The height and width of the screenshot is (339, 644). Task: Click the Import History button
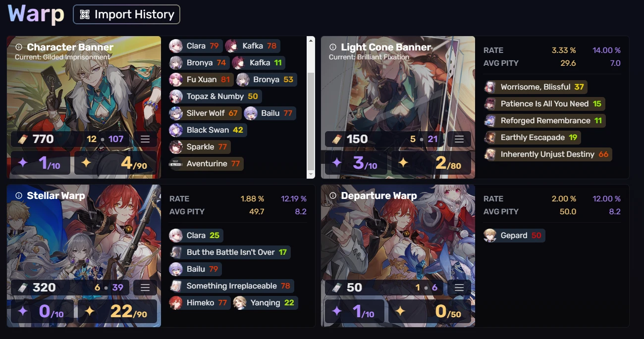click(x=126, y=14)
